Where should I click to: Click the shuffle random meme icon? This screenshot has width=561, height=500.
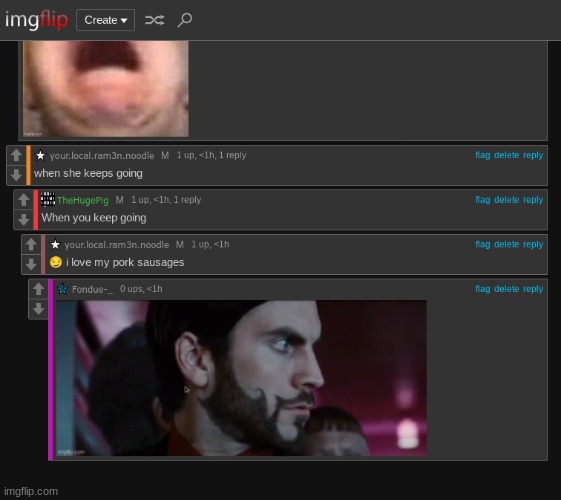(x=155, y=20)
